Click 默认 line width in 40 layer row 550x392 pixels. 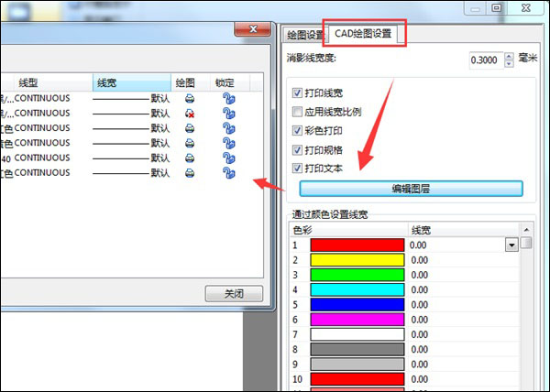(160, 158)
